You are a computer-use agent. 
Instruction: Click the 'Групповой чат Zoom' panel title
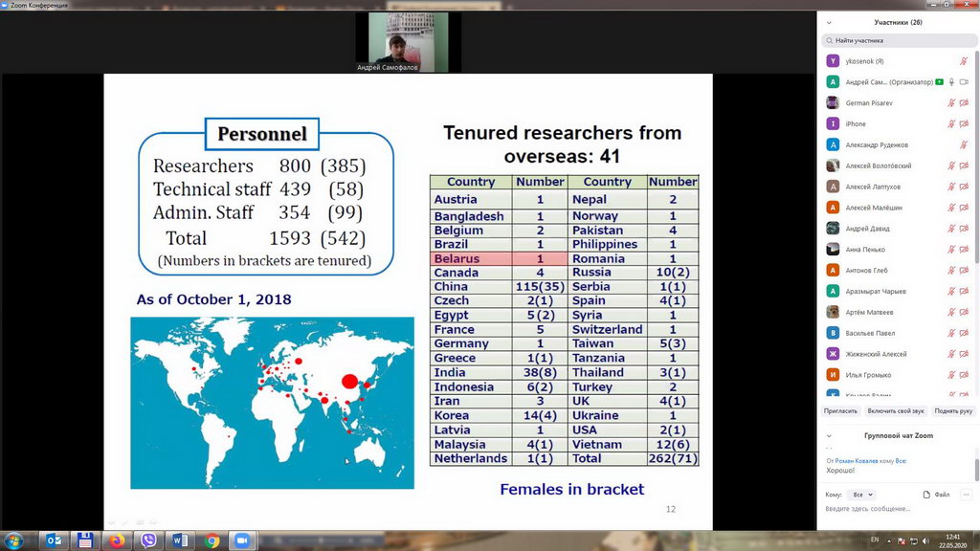(x=899, y=436)
